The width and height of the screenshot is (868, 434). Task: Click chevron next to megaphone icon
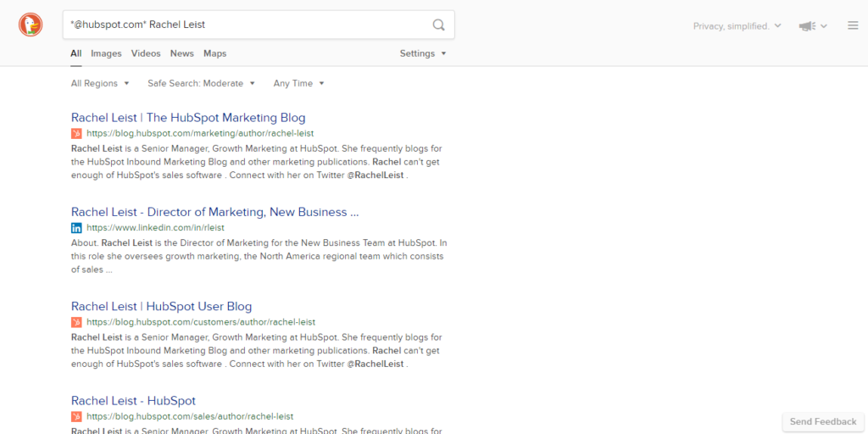(x=824, y=26)
